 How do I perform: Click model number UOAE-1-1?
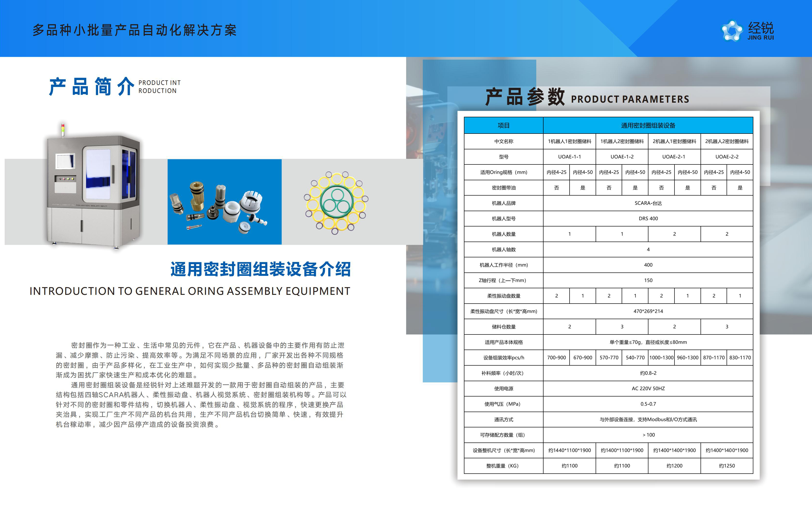point(569,157)
